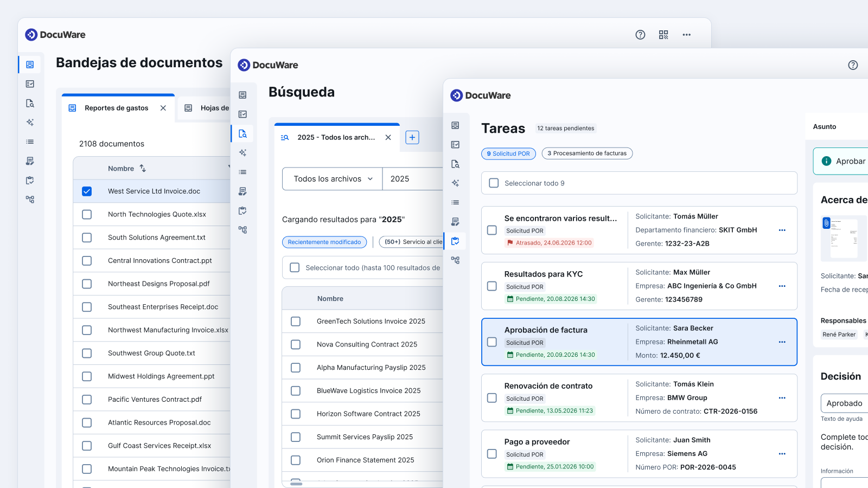Image resolution: width=868 pixels, height=488 pixels.
Task: Click the clipboard check icon in Bandejas window sidebar
Action: point(30,180)
